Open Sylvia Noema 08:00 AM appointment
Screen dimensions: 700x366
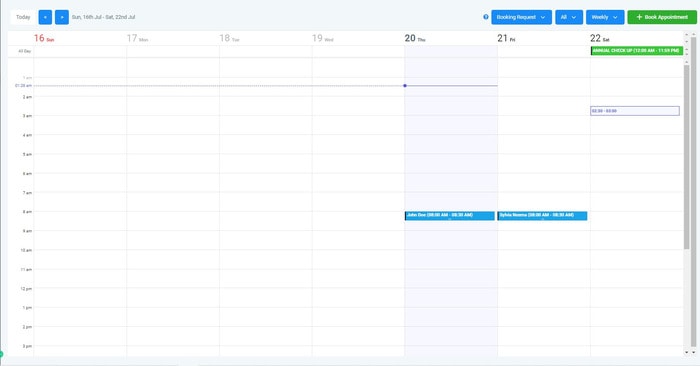pyautogui.click(x=542, y=216)
